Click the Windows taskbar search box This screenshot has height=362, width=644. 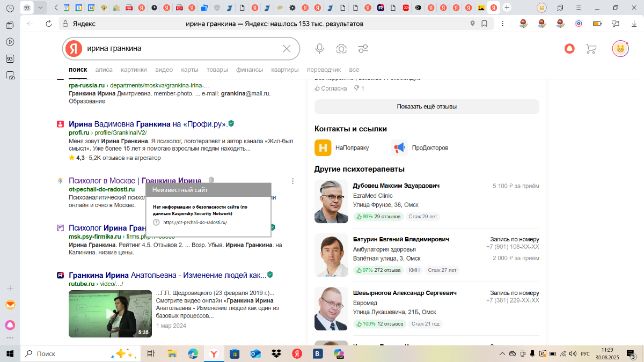[82, 353]
